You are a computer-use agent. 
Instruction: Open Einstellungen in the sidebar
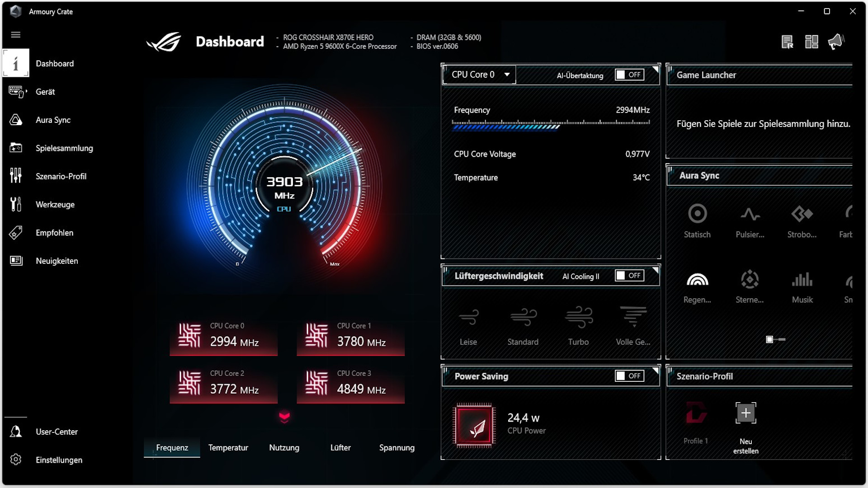coord(59,460)
